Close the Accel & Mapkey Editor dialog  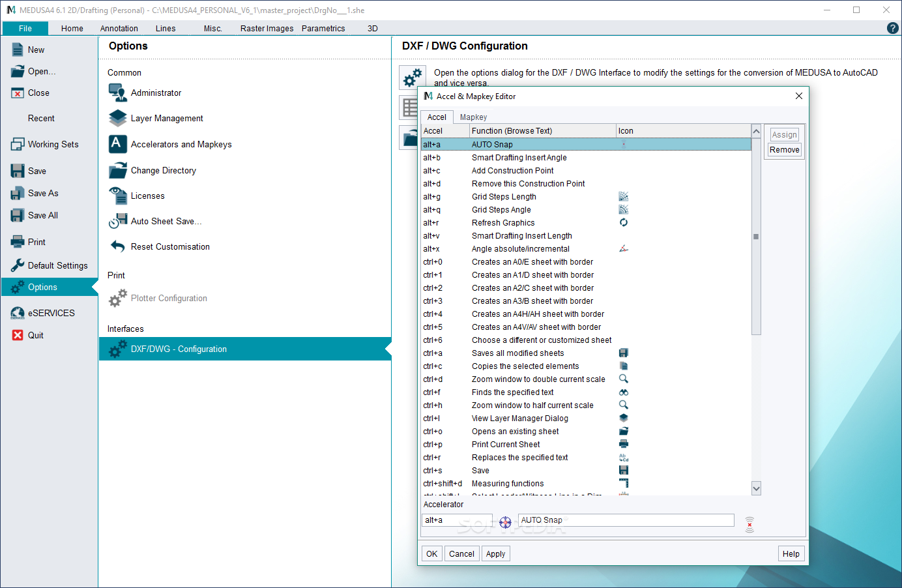(798, 96)
